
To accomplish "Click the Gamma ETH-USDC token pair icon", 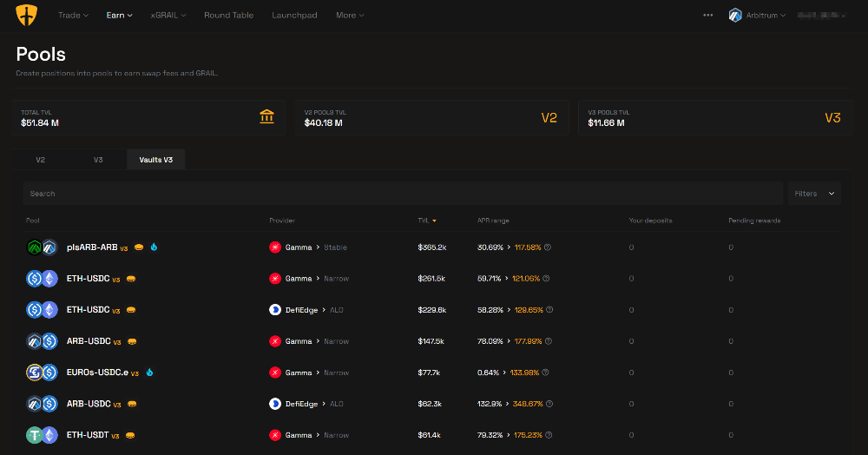I will (42, 279).
